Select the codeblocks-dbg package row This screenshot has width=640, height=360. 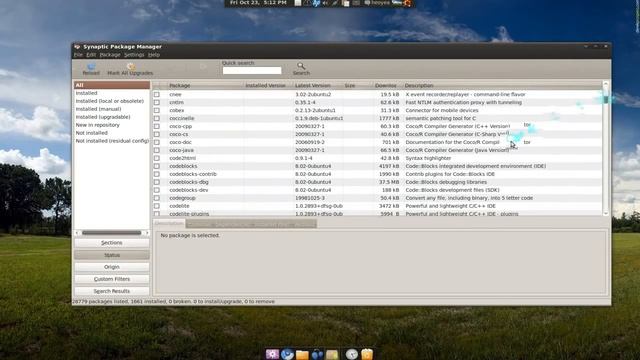click(x=377, y=182)
